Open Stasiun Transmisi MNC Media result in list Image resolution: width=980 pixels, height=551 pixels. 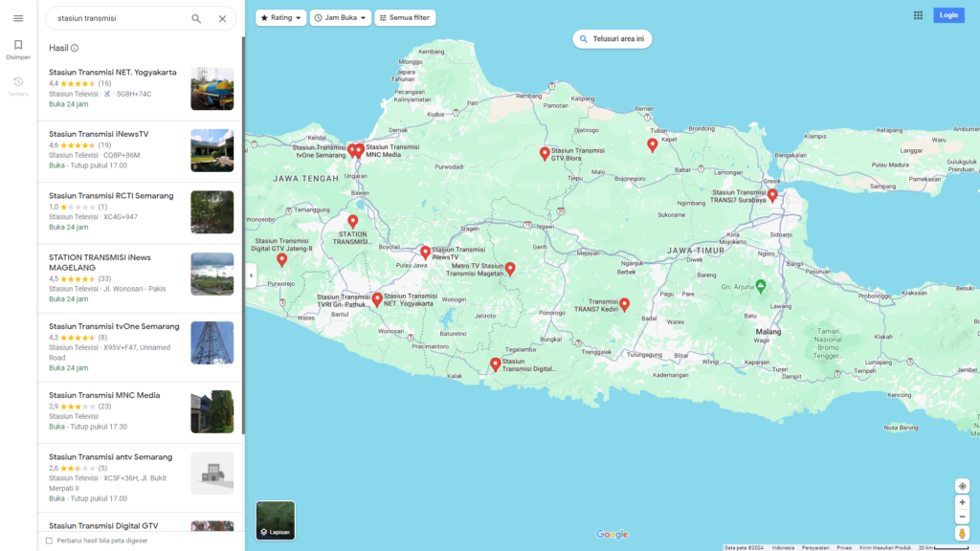[x=140, y=413]
